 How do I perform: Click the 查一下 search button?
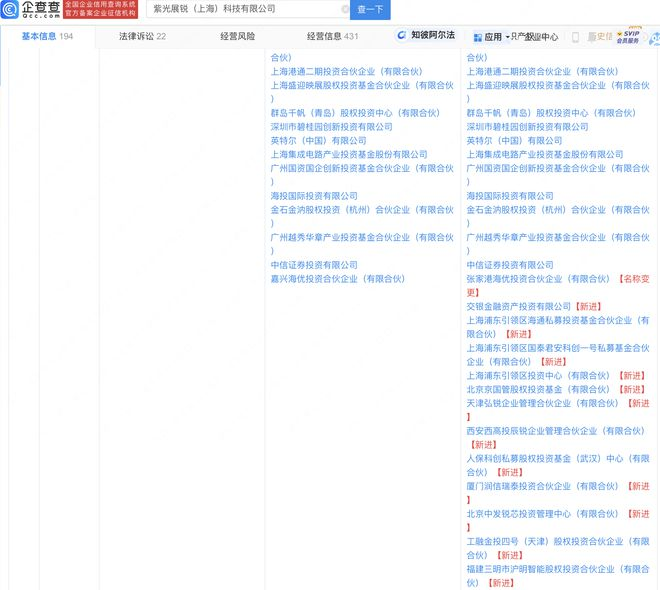pyautogui.click(x=370, y=9)
